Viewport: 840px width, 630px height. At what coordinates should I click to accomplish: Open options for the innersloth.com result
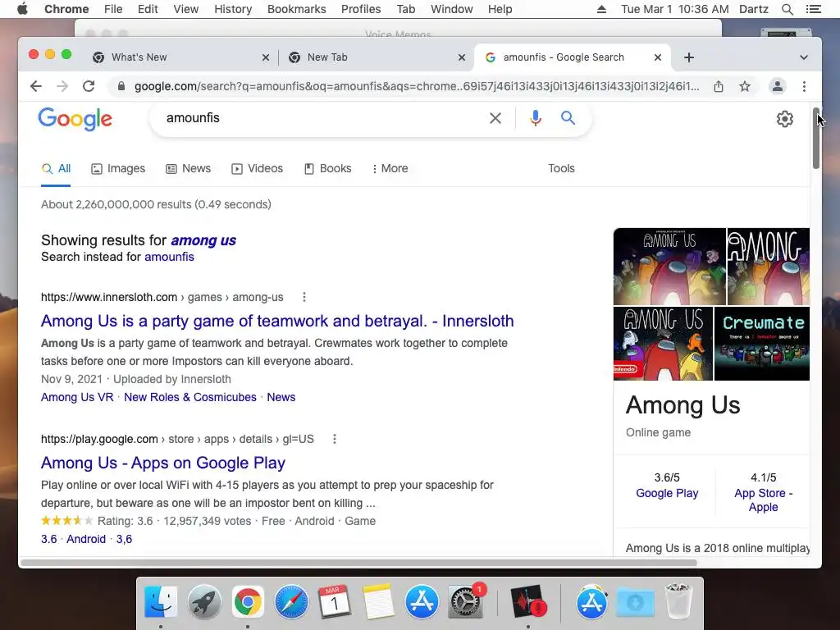pos(304,297)
